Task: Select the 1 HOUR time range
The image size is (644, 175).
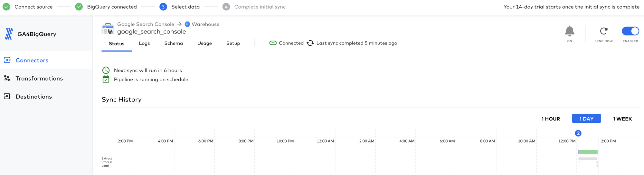Action: (x=551, y=119)
